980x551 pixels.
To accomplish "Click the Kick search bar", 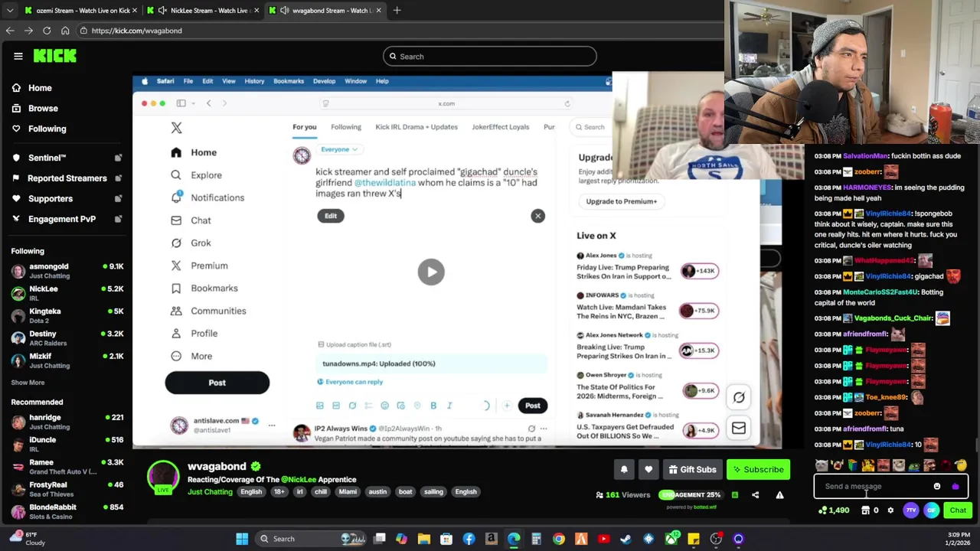I will (x=489, y=56).
